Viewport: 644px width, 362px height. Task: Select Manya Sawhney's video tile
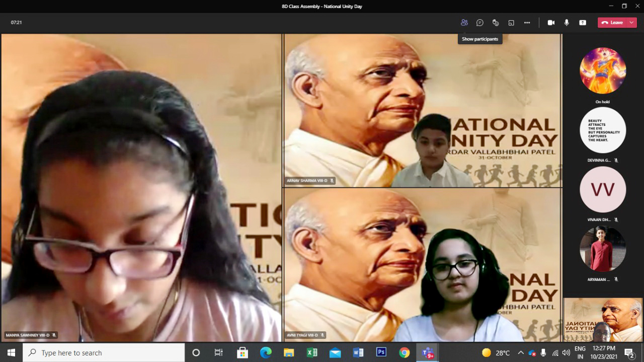(141, 188)
